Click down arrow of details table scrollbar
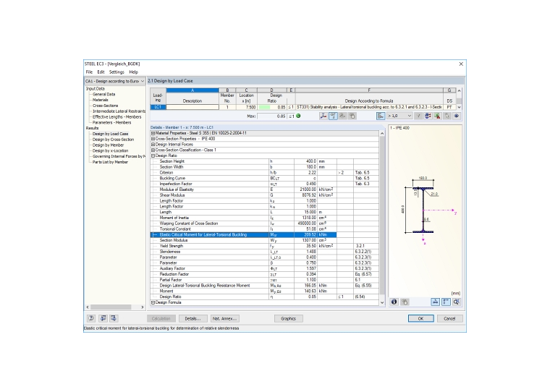Viewport: 550px width, 392px height. click(x=382, y=302)
